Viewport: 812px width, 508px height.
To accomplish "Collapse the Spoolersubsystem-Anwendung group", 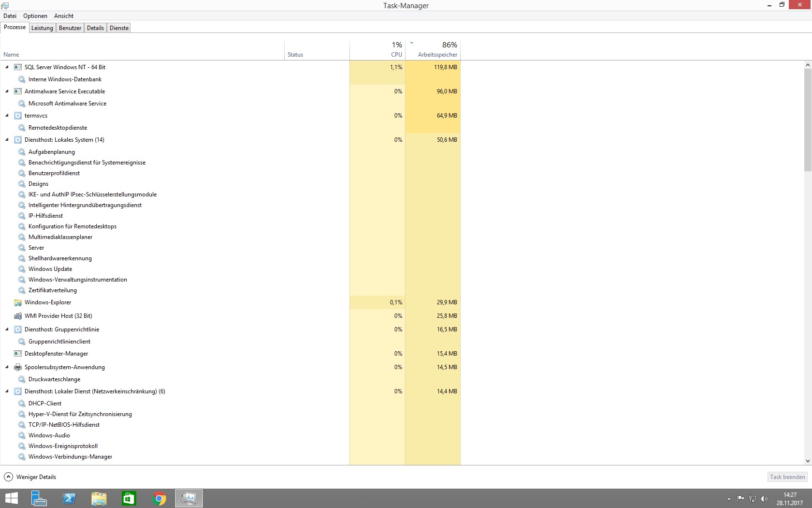I will pyautogui.click(x=7, y=367).
